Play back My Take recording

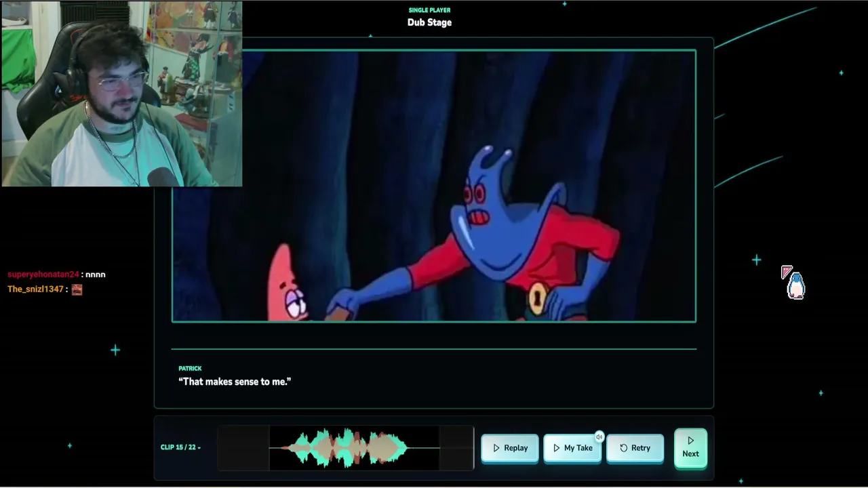pyautogui.click(x=572, y=448)
